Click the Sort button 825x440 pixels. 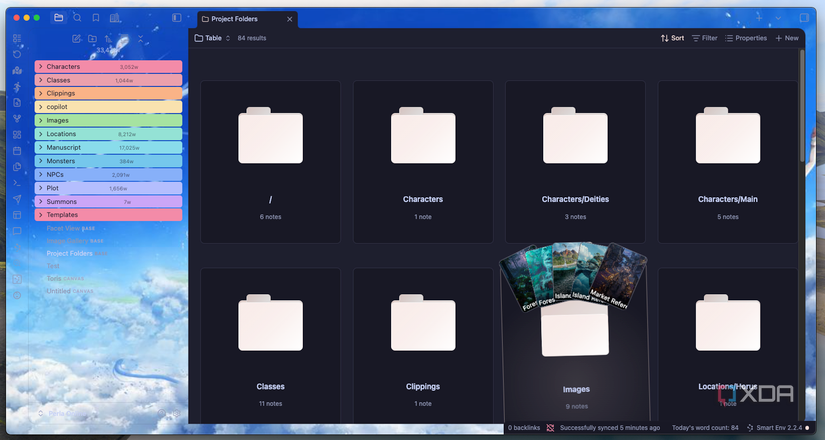tap(672, 38)
